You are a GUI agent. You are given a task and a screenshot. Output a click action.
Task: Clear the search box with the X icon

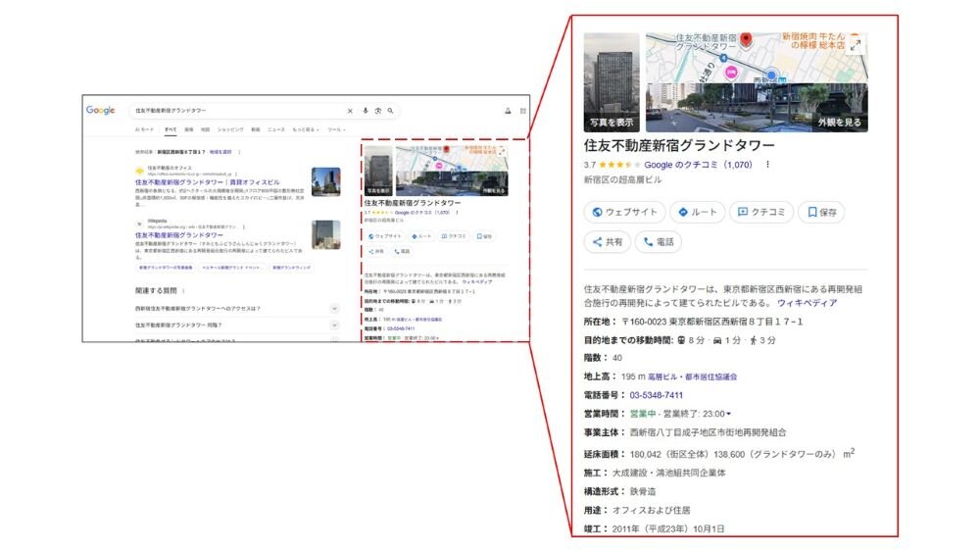pos(350,111)
